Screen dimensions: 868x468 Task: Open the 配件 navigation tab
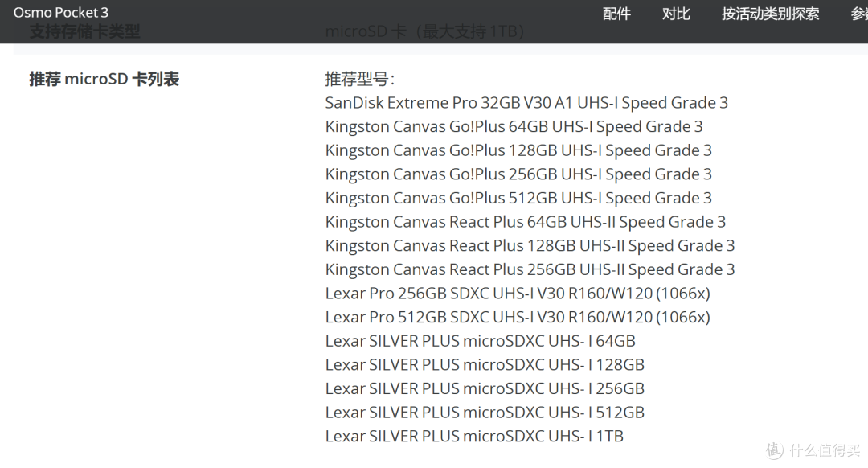click(x=616, y=14)
